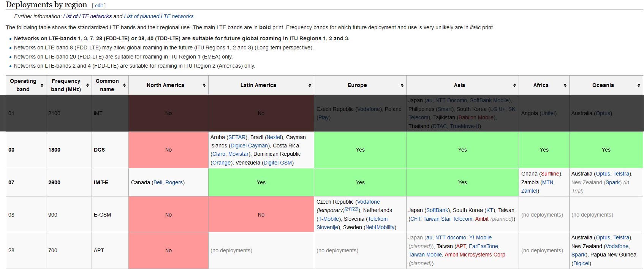Click the Rogers link under Canada
Image resolution: width=644 pixels, height=269 pixels.
[174, 182]
